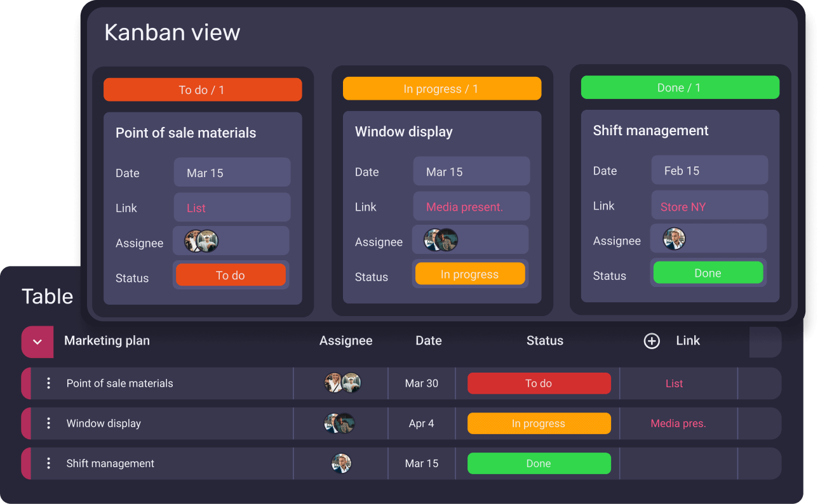Open the To do status dropdown in table
Viewport: 820px width, 504px height.
(539, 383)
